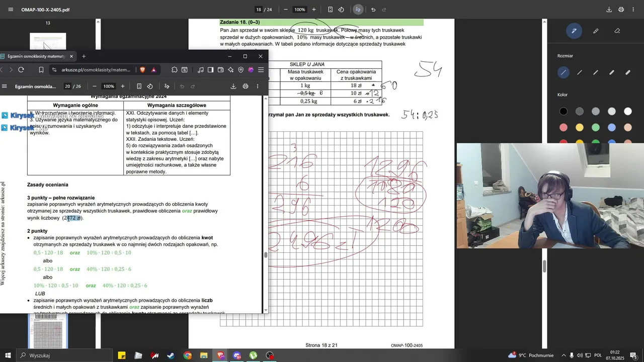This screenshot has width=644, height=362.
Task: Choose the second brush size option
Action: (580, 72)
